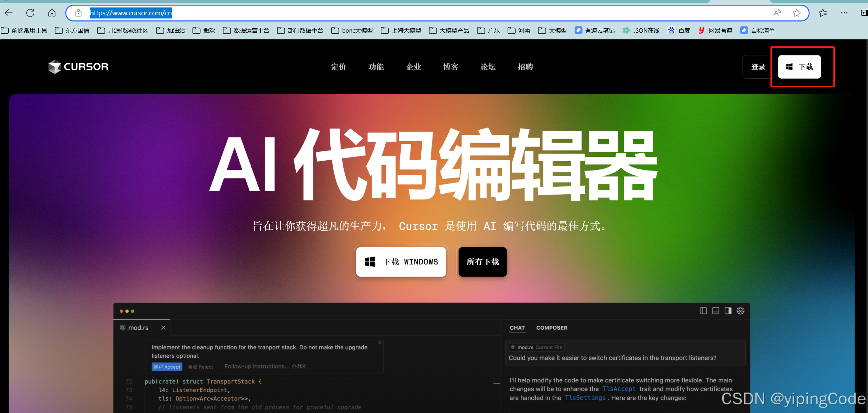The height and width of the screenshot is (413, 868).
Task: Open the 网易有道 bookmark
Action: pyautogui.click(x=715, y=30)
